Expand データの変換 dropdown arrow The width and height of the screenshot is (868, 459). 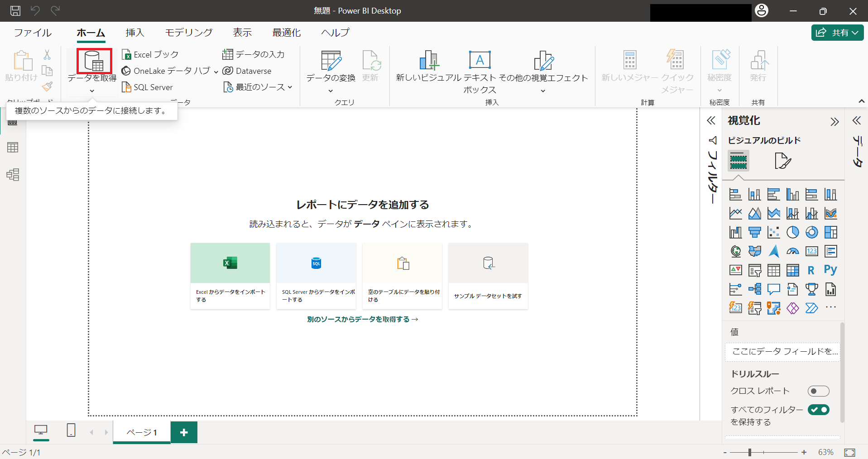point(331,91)
